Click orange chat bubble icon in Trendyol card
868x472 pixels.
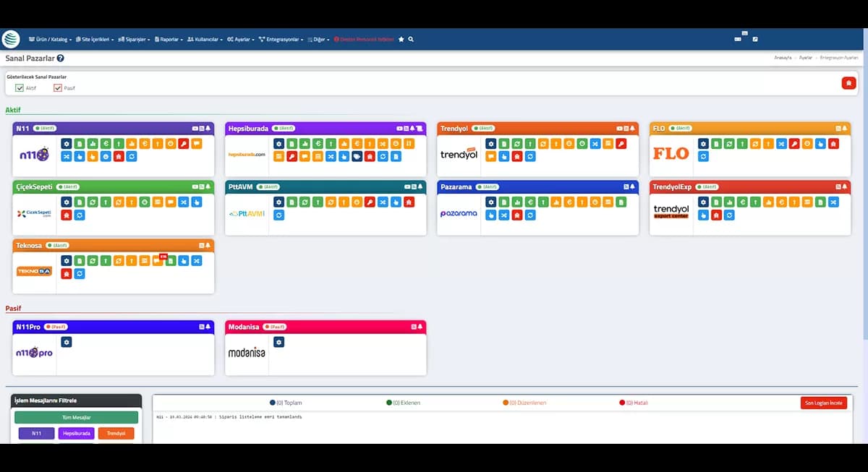(x=490, y=156)
